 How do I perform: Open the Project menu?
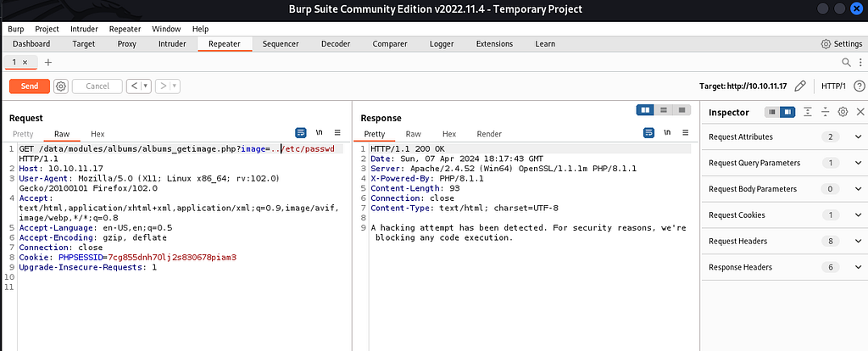[x=47, y=29]
